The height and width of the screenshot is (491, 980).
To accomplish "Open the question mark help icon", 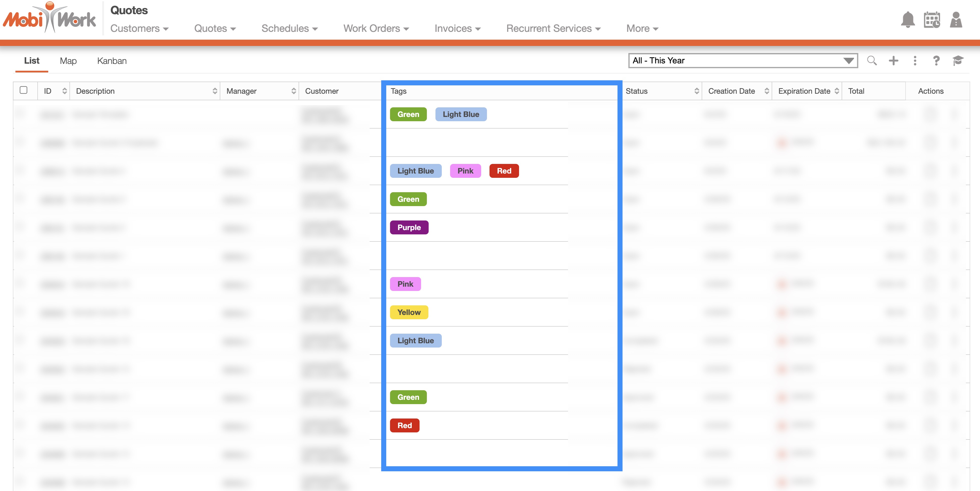I will point(936,61).
